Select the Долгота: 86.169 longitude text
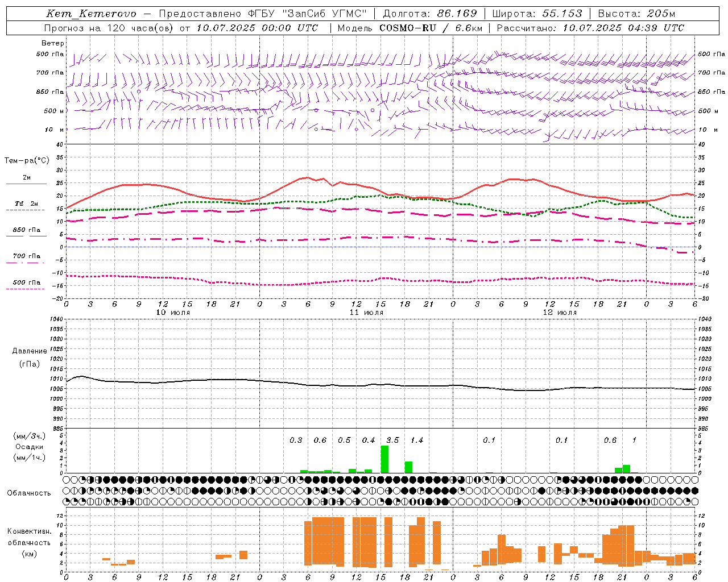This screenshot has height=582, width=728. (x=430, y=14)
